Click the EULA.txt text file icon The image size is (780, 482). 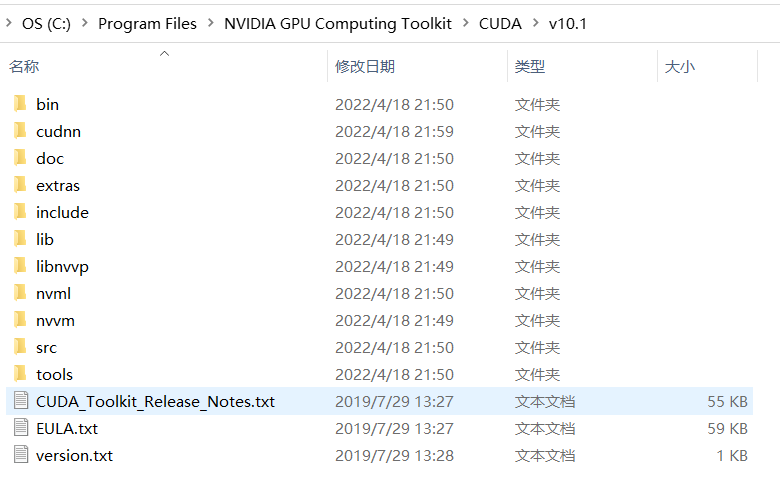coord(21,428)
